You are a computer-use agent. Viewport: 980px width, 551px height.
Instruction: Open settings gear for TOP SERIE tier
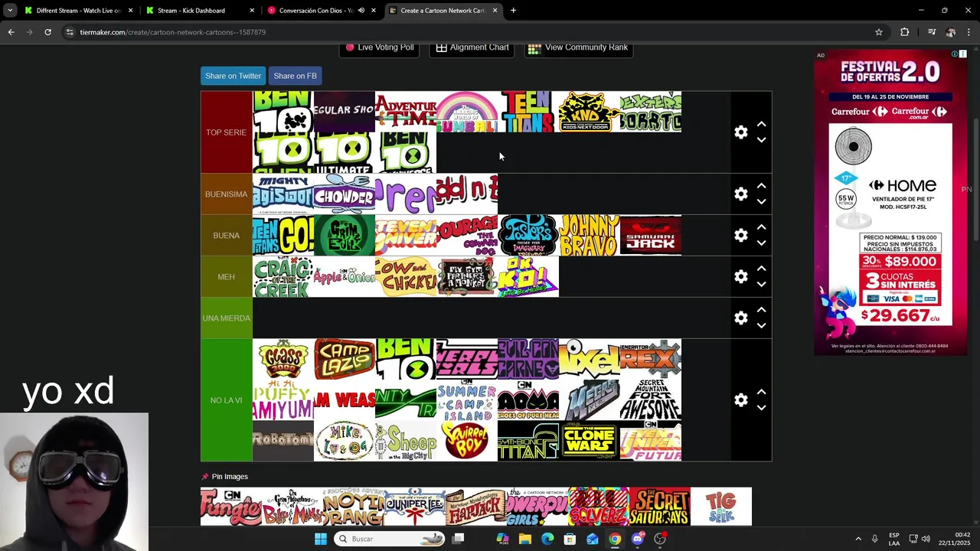[x=740, y=132]
